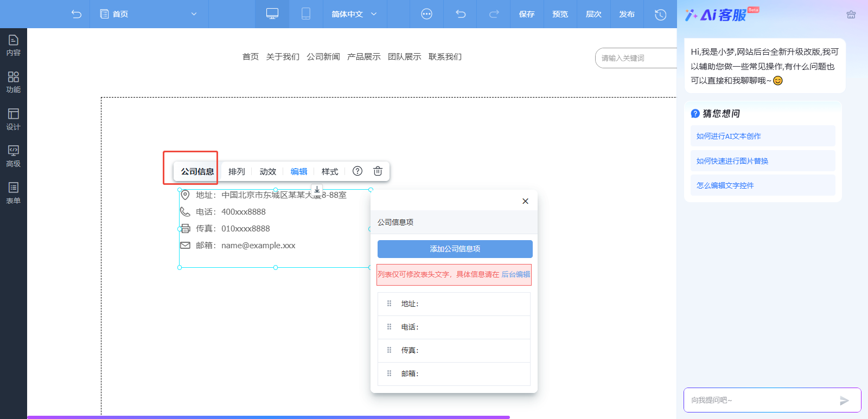Click the envelope icon beside 邮箱
The image size is (868, 419).
click(185, 246)
